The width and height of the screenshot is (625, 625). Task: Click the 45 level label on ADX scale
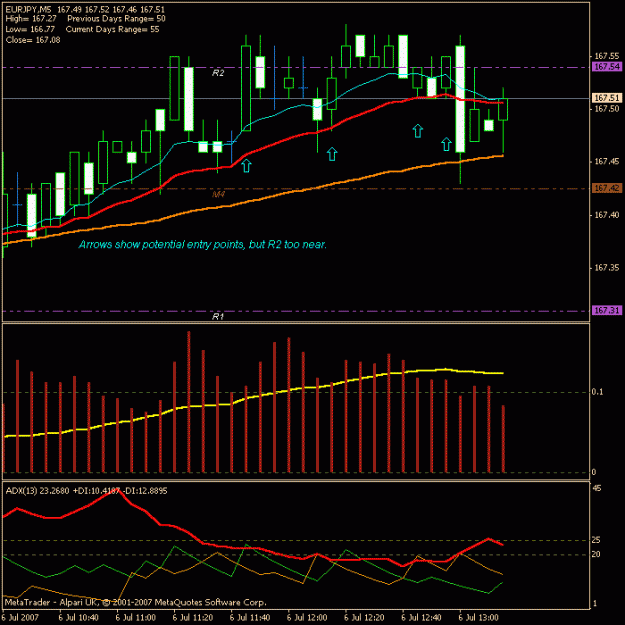(x=597, y=488)
